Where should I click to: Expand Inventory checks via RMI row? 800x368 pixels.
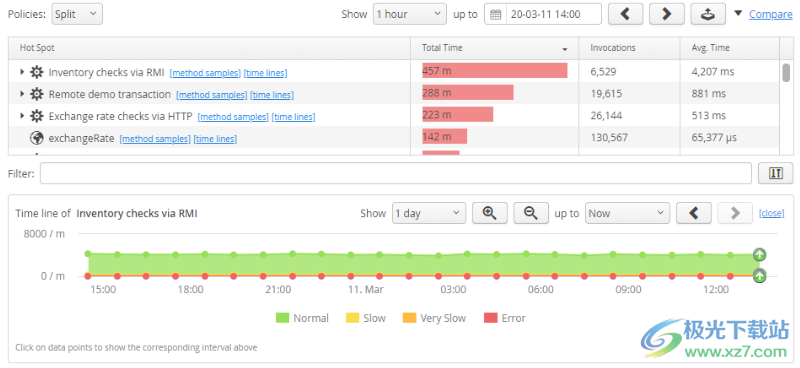click(x=22, y=72)
